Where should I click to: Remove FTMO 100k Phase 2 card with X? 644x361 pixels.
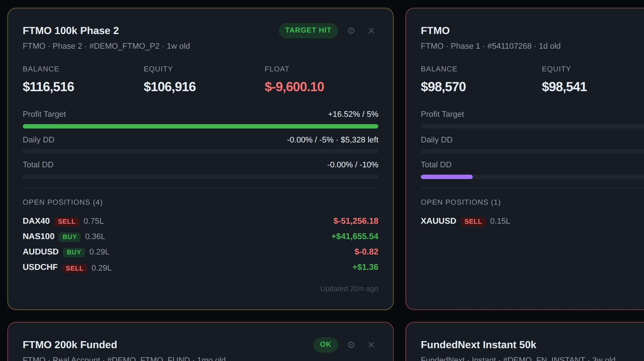[371, 31]
